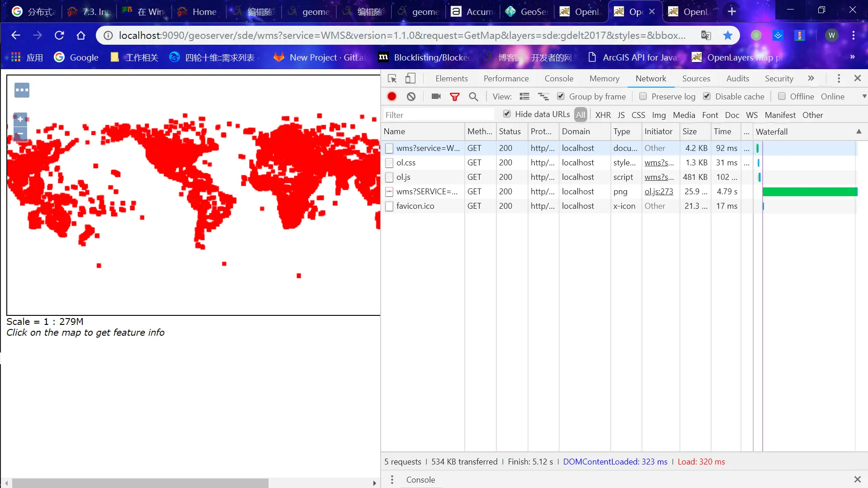Toggle the device toolbar icon
Image resolution: width=868 pixels, height=488 pixels.
(410, 78)
